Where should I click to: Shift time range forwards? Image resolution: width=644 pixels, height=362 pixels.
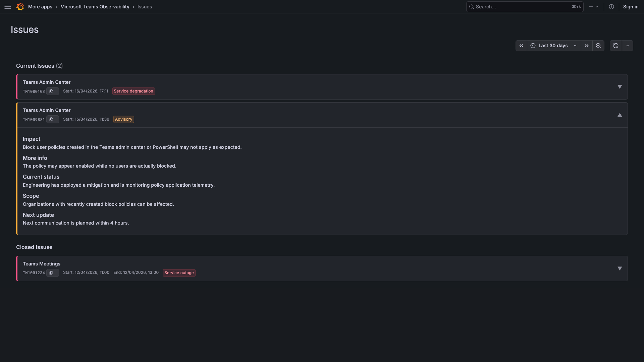pos(586,46)
